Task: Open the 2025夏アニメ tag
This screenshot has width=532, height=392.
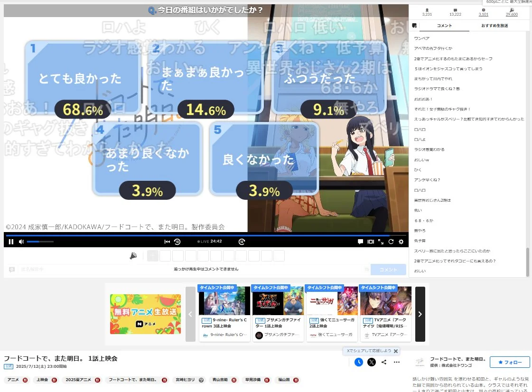Action: pyautogui.click(x=78, y=380)
